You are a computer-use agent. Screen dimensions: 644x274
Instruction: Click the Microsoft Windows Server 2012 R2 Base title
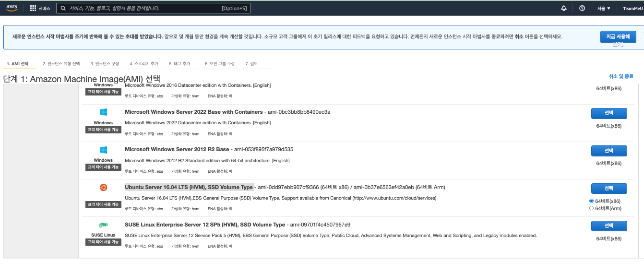(x=177, y=149)
